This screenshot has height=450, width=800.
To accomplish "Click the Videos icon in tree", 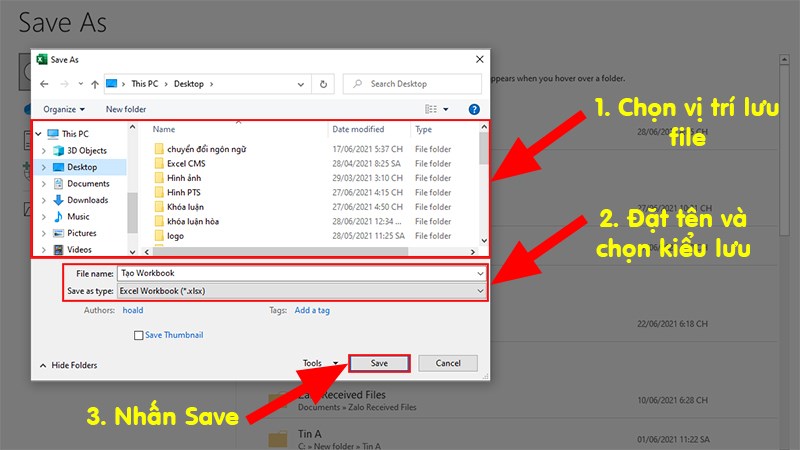I will coord(59,249).
